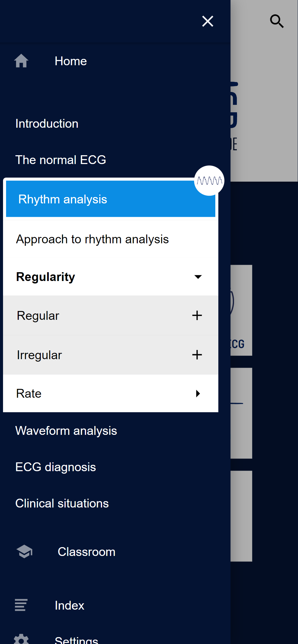Image resolution: width=298 pixels, height=644 pixels.
Task: Open ECG diagnosis section
Action: 56,467
